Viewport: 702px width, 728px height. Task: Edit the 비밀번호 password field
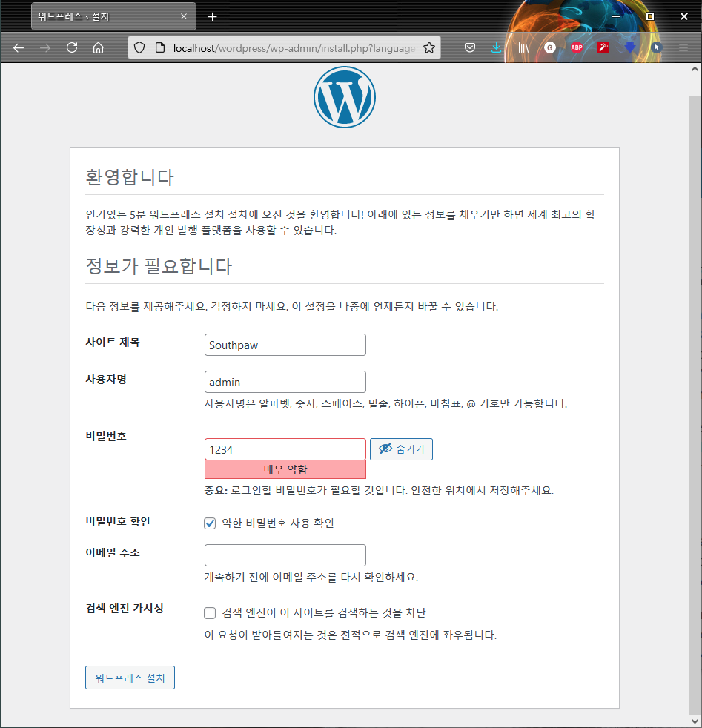coord(285,449)
